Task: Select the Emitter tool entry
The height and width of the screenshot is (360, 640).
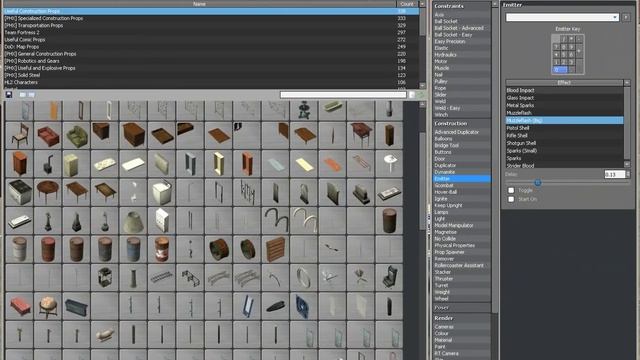Action: coord(462,179)
